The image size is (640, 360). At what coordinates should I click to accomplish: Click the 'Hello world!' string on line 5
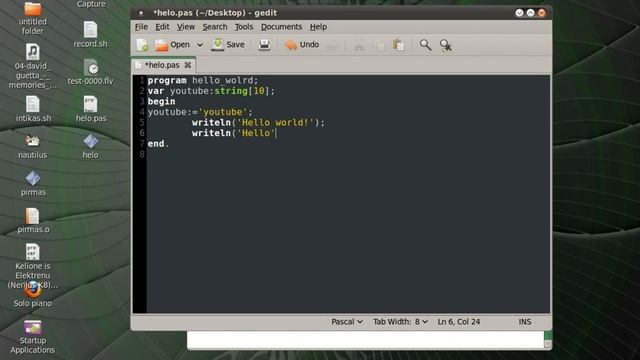(x=276, y=122)
